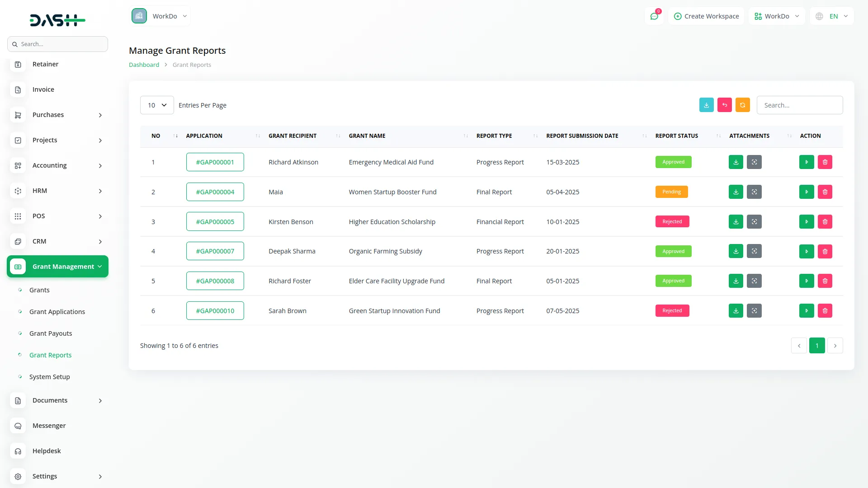Click the pink reset icon near search box
Viewport: 868px width, 488px height.
725,105
